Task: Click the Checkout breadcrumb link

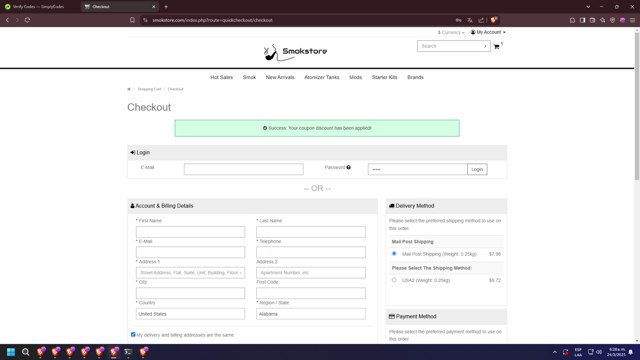Action: pyautogui.click(x=176, y=89)
